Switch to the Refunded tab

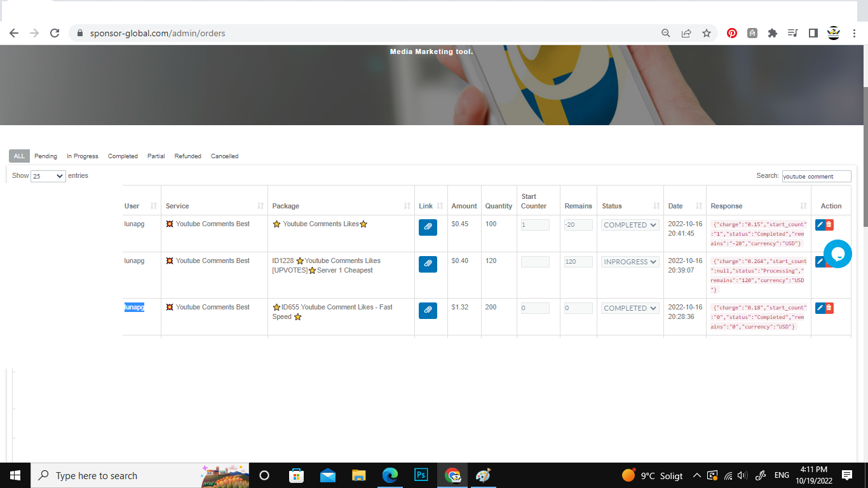click(x=188, y=156)
